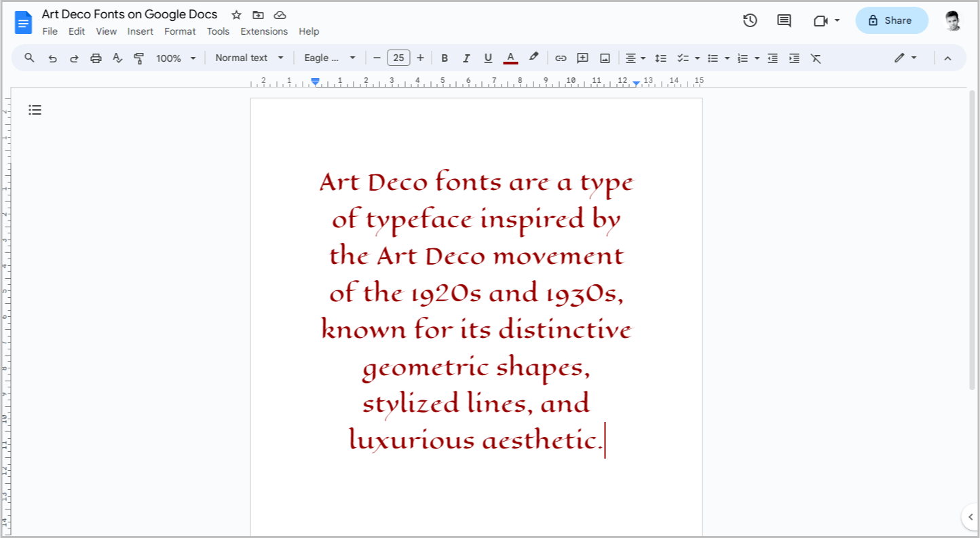
Task: Redo the last edit
Action: pos(74,58)
